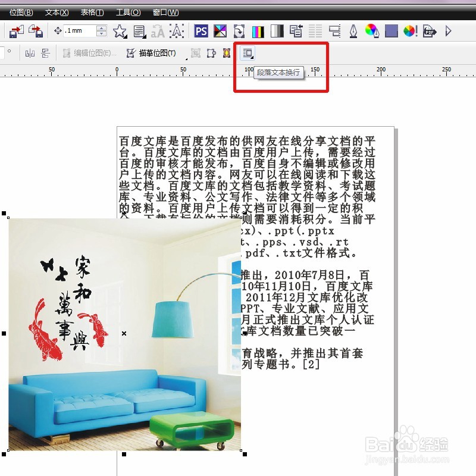The image size is (476, 476).
Task: Open the 窗口(W) menu
Action: pos(165,12)
